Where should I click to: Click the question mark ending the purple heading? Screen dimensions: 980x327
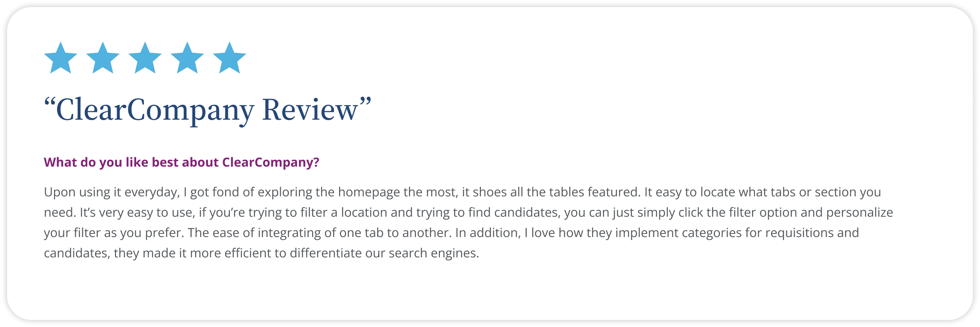[x=316, y=162]
